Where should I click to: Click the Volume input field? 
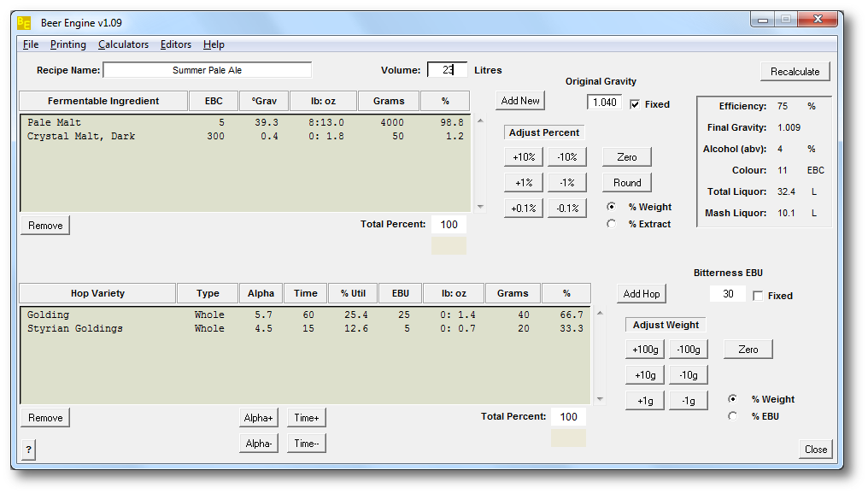pos(448,70)
